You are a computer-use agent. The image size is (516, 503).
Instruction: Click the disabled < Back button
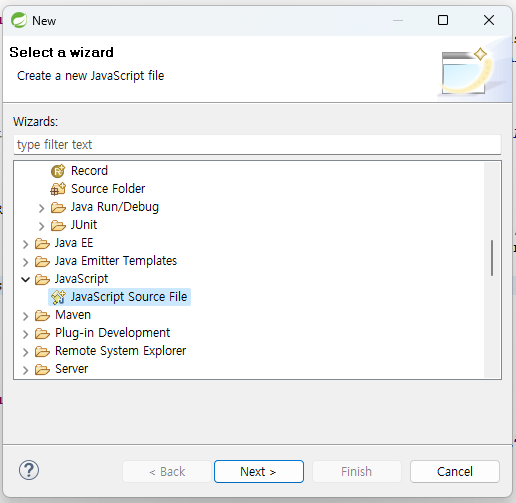[167, 472]
